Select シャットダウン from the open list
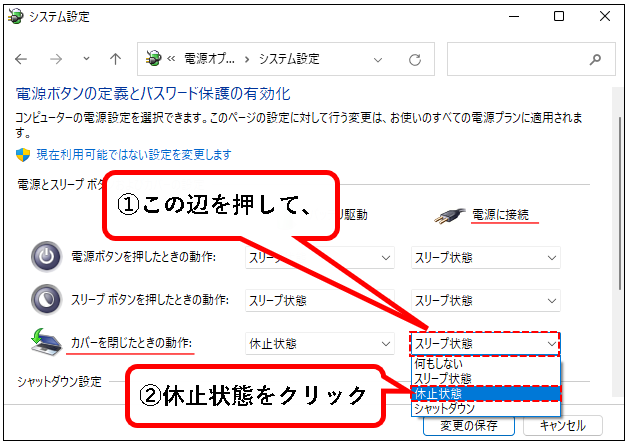Image resolution: width=631 pixels, height=444 pixels. [486, 408]
